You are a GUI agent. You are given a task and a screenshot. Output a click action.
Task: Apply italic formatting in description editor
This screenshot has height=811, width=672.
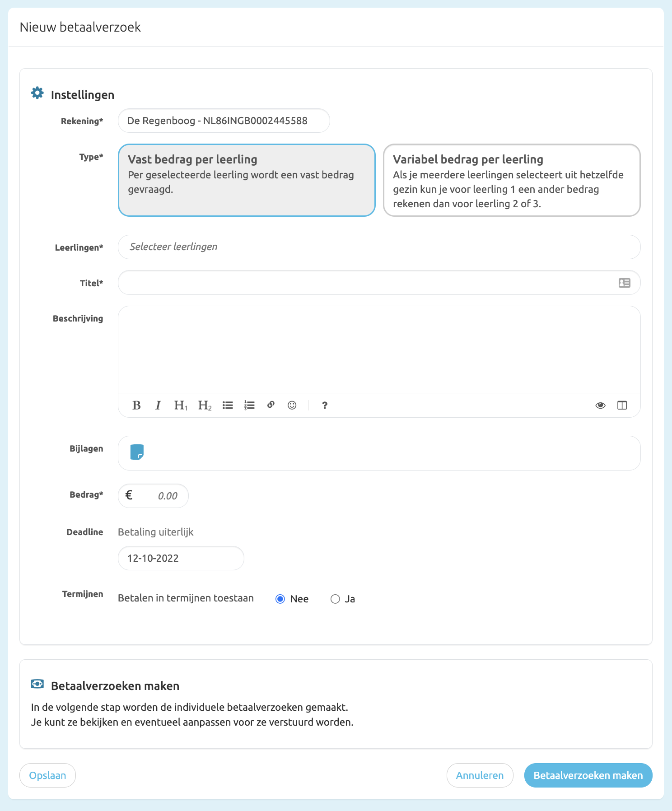[x=158, y=405]
